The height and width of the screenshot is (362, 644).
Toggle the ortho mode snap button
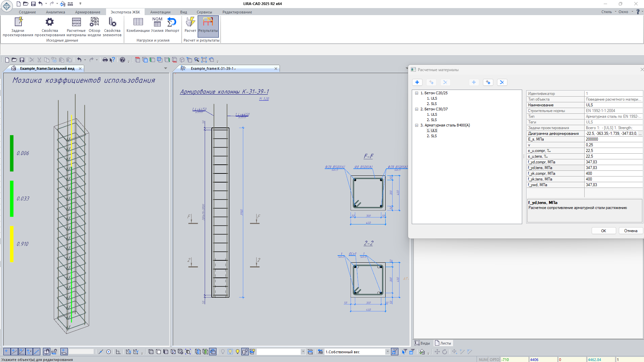point(118,352)
